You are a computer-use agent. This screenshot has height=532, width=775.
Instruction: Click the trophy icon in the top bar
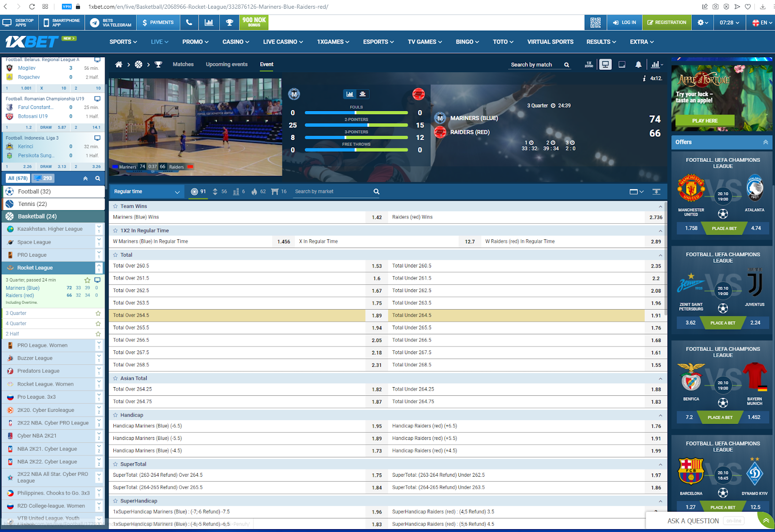230,22
